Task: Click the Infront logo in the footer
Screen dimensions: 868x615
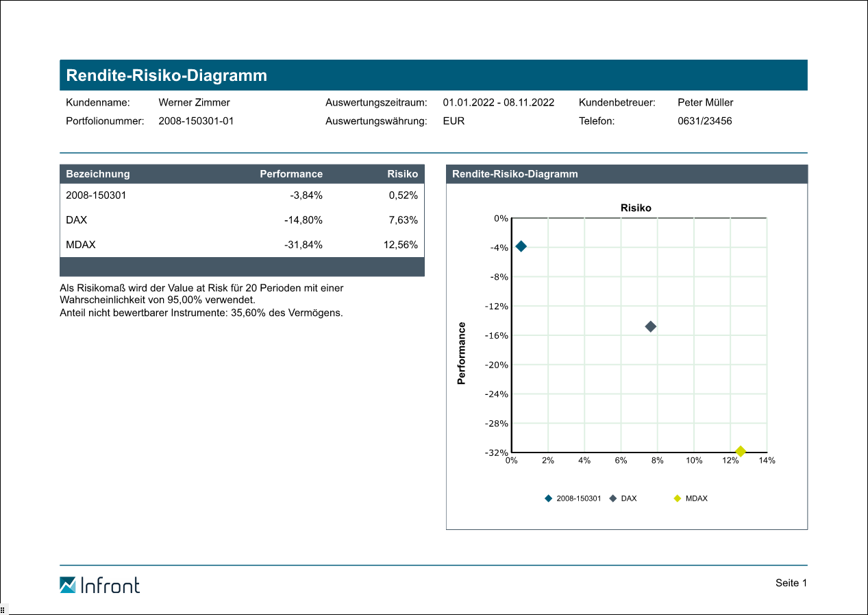Action: point(99,585)
